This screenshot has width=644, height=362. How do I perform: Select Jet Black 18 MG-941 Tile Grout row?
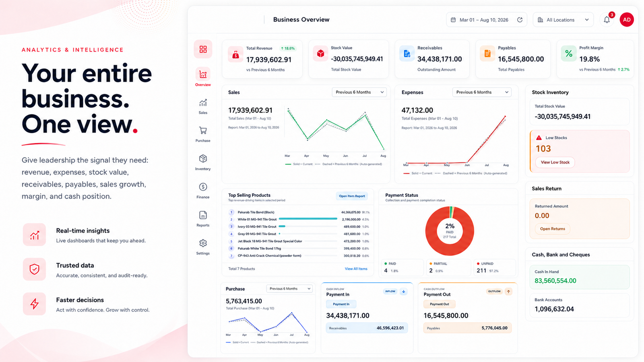pyautogui.click(x=299, y=241)
